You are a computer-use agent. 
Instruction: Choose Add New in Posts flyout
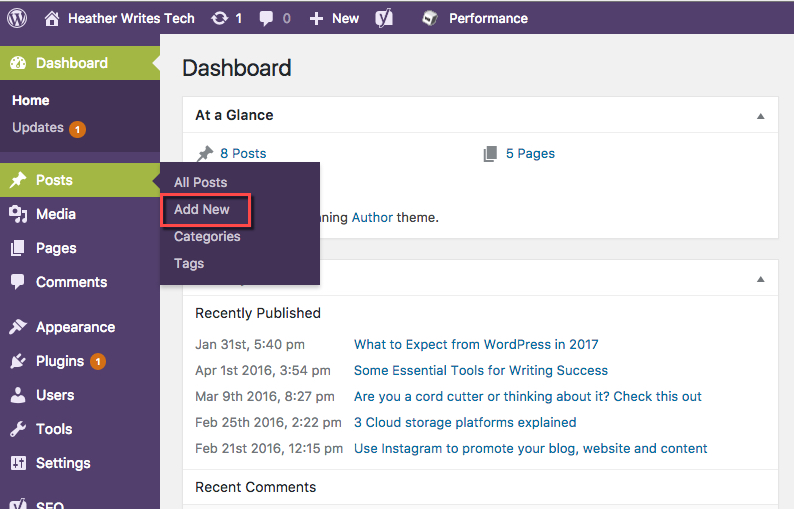coord(202,209)
